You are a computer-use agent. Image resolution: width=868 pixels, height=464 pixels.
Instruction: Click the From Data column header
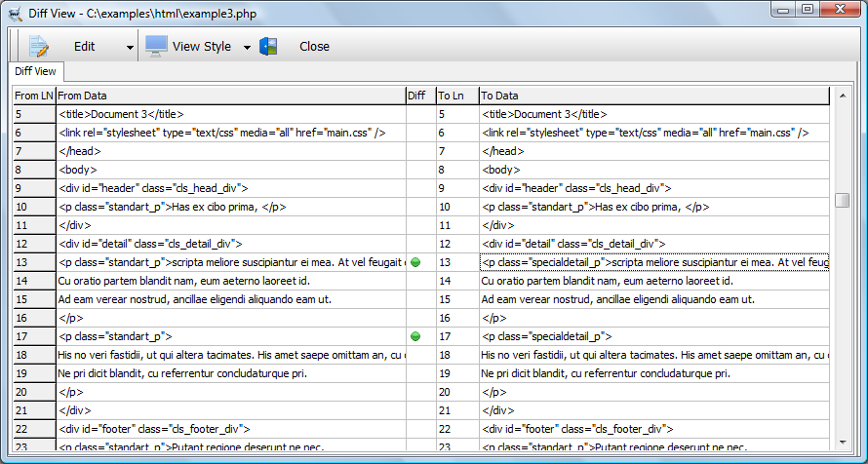click(x=229, y=96)
